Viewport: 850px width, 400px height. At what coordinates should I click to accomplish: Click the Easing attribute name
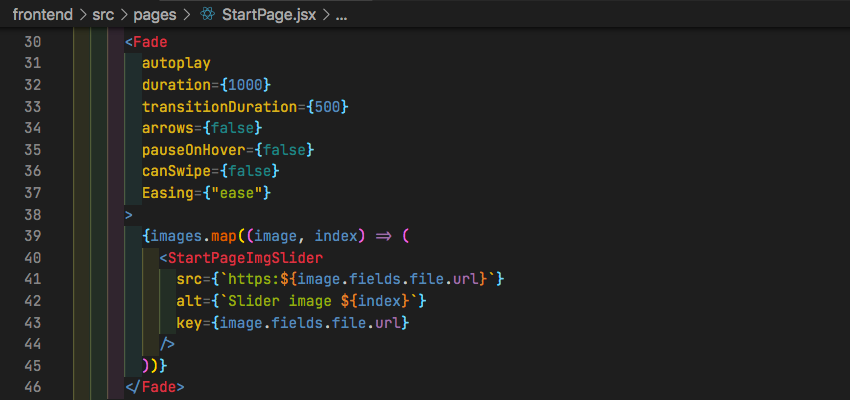pos(168,193)
